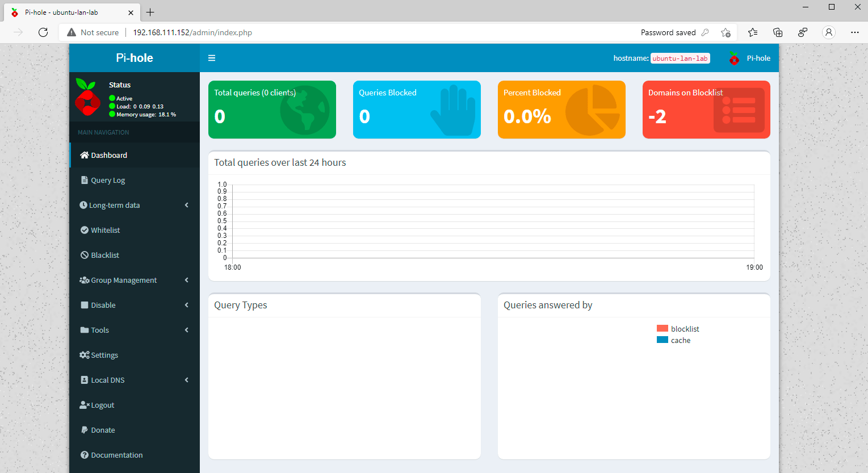Expand the Group Management submenu
868x473 pixels.
[x=135, y=280]
